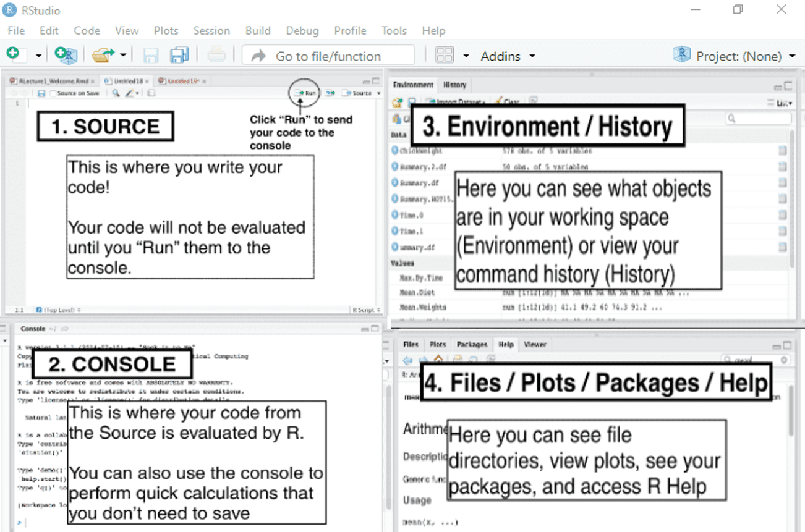Screen dimensions: 805x532
Task: Switch to the RLecture1_Welcome.Rmd tab
Action: pos(52,81)
